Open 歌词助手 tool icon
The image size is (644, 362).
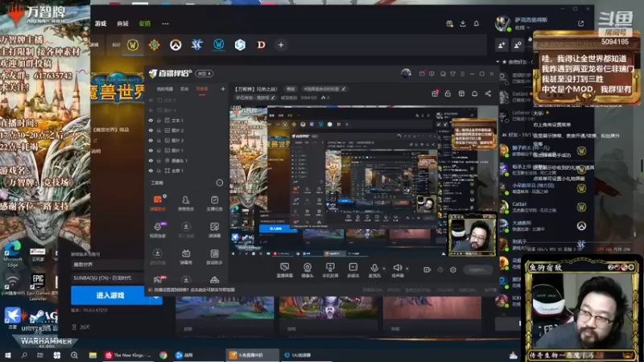[x=214, y=257]
